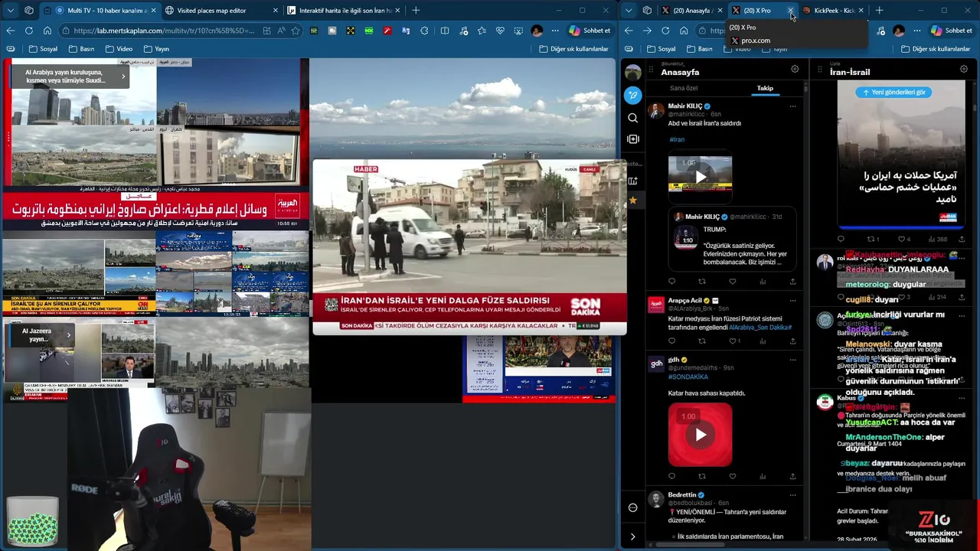
Task: Click the add column icon in X Pro sidebar
Action: coord(632,139)
